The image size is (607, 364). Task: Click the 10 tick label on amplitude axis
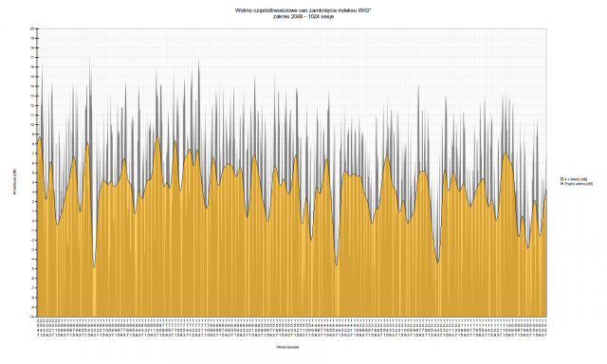32,124
